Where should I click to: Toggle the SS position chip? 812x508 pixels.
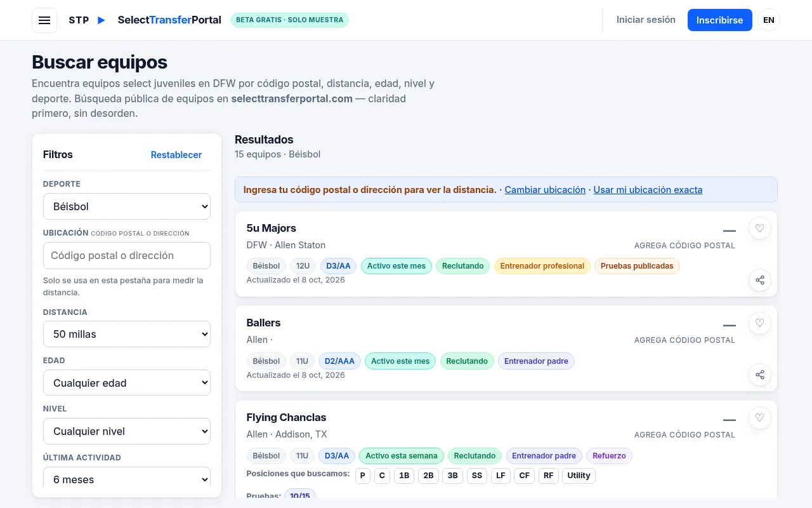click(477, 476)
